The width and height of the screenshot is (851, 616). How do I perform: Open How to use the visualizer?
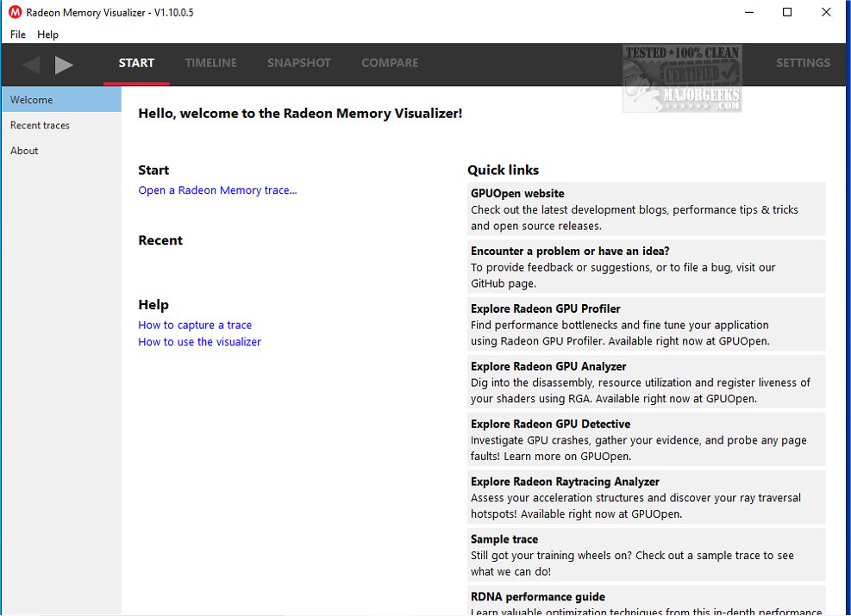[199, 341]
